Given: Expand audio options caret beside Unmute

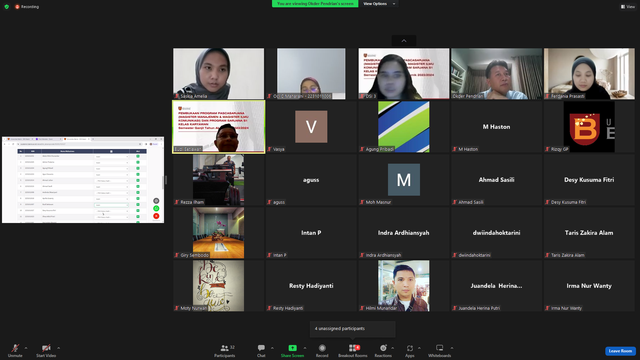Looking at the screenshot, I should (x=26, y=348).
